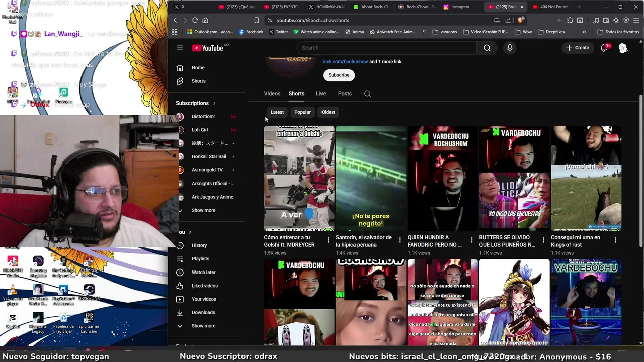Filter shorts by Latest

click(x=277, y=112)
